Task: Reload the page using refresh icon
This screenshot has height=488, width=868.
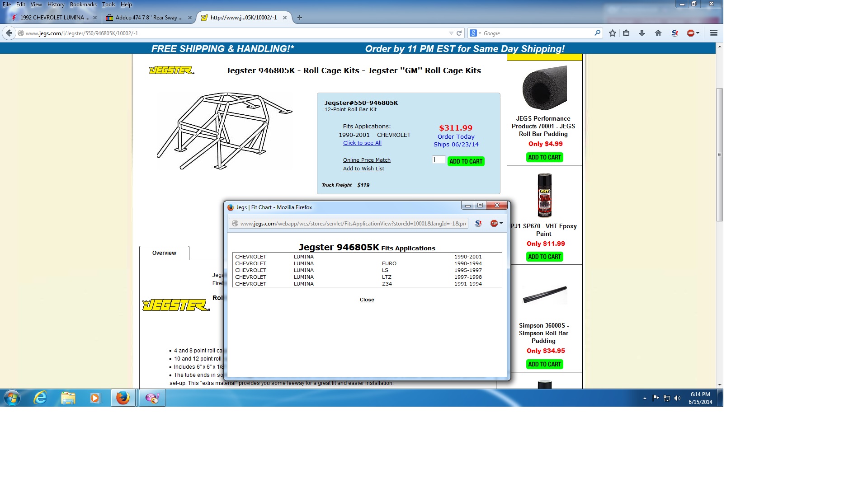Action: 459,33
